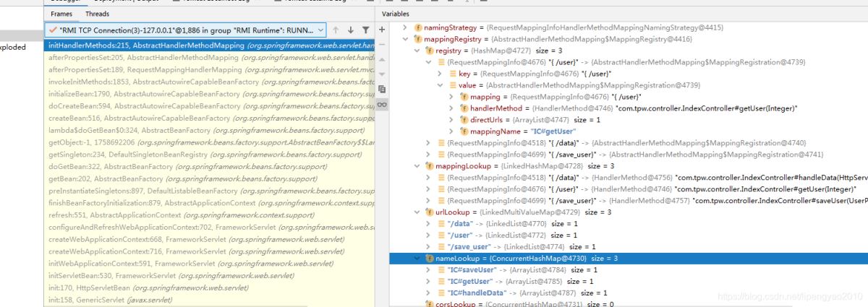Open the RMI TCP Connection thread dropdown
This screenshot has height=307, width=868.
(320, 30)
